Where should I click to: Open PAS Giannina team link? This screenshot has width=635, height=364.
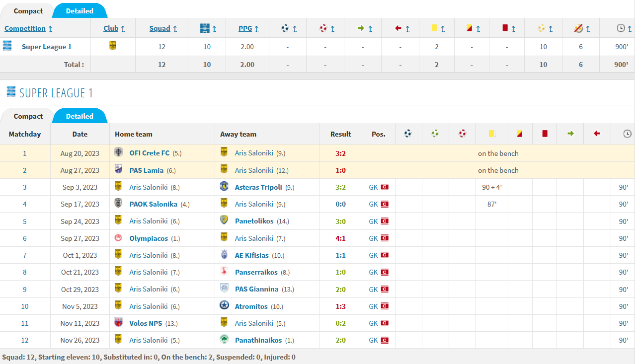256,289
